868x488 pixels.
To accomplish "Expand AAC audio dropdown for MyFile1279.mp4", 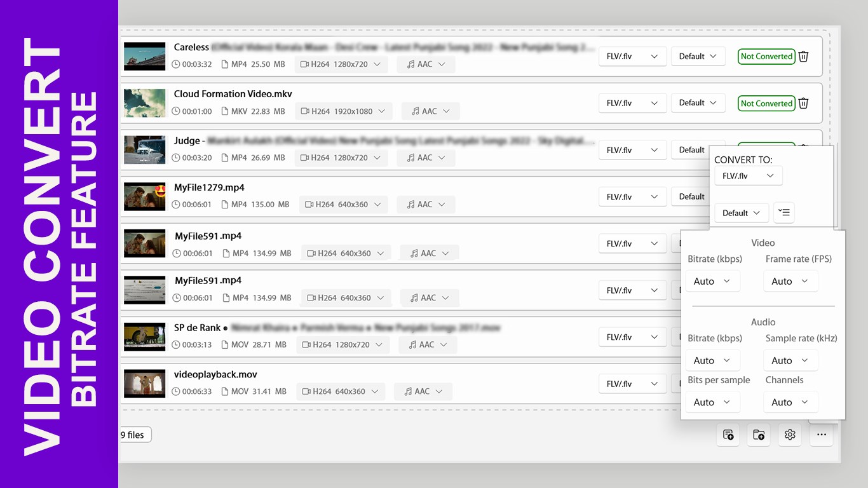I will pyautogui.click(x=426, y=205).
